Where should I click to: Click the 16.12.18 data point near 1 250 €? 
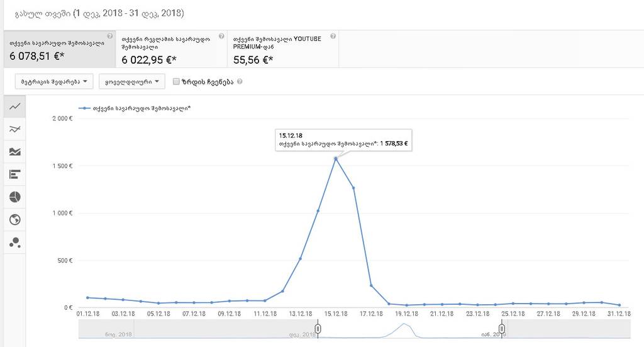click(353, 188)
